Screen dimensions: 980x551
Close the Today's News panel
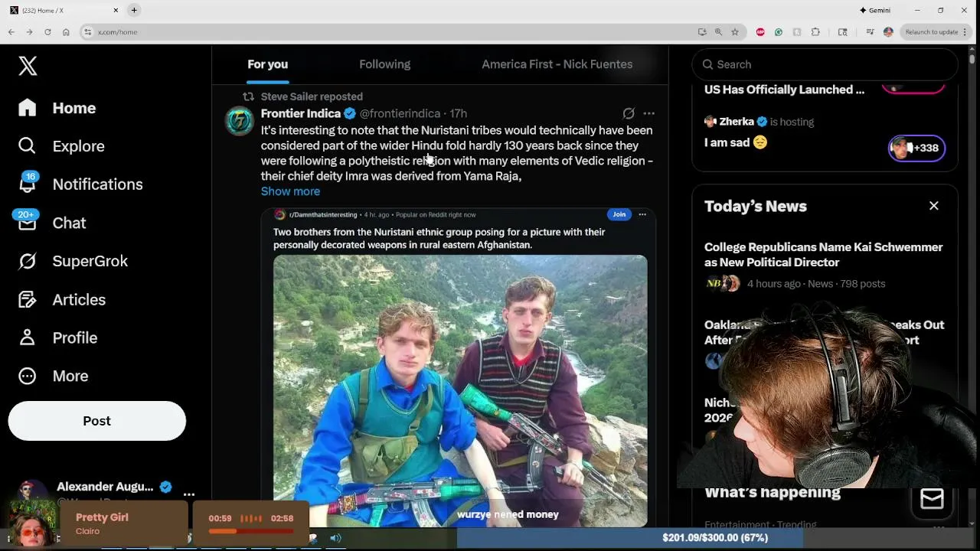934,206
